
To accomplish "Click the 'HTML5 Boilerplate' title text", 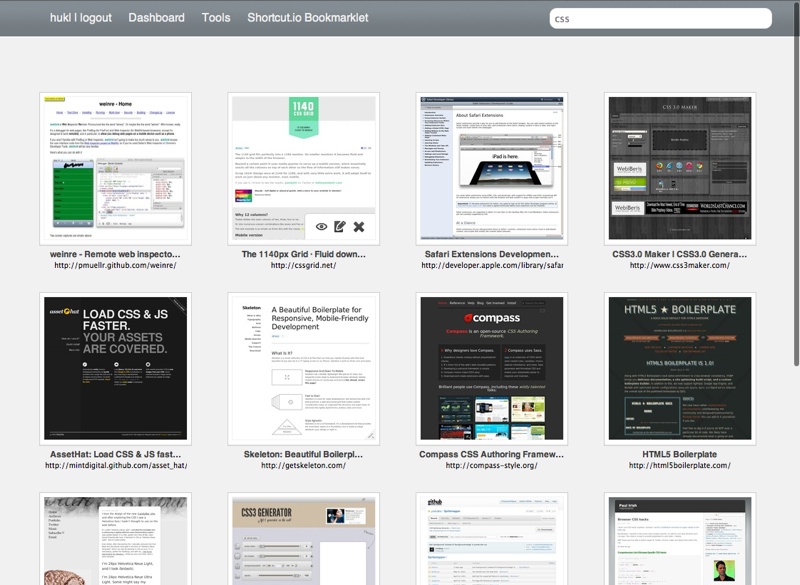I will click(x=680, y=454).
